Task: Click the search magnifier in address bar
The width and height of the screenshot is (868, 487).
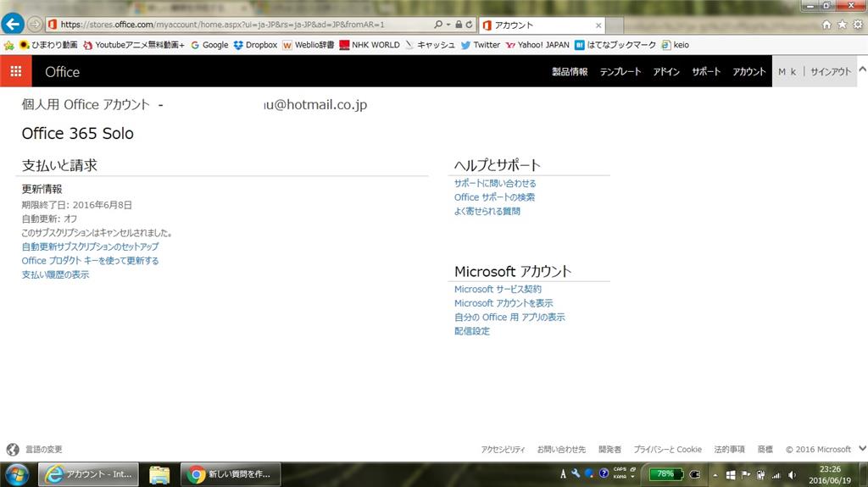Action: tap(438, 25)
